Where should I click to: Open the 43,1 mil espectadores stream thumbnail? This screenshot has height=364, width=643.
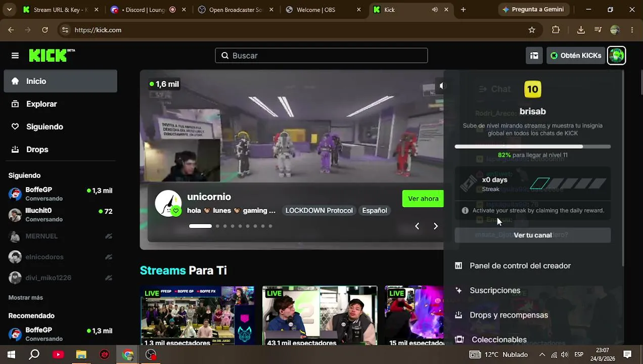click(x=320, y=316)
